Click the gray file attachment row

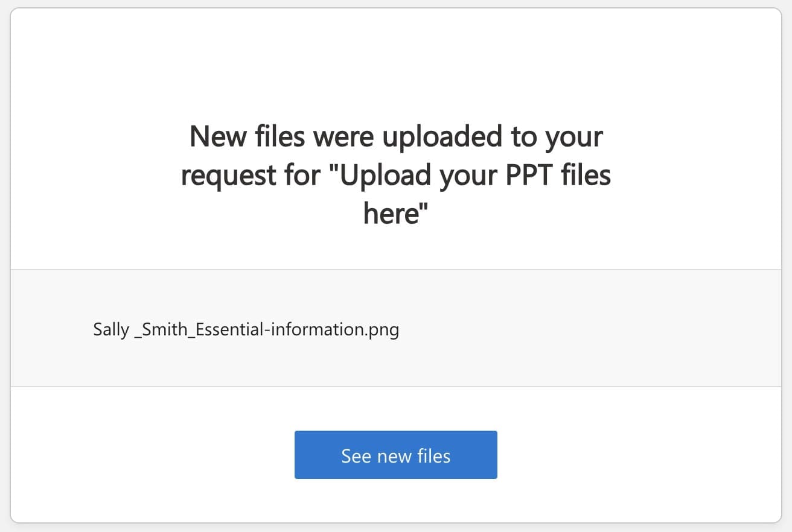(395, 327)
